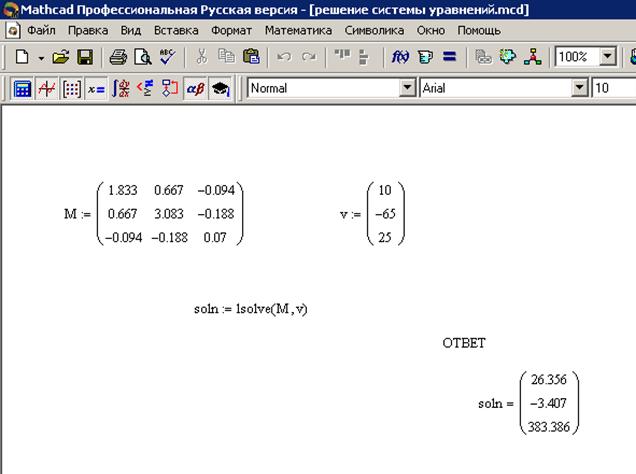Toggle the Evaluation x= toolbar button
Viewport: 636px width, 474px height.
point(96,88)
